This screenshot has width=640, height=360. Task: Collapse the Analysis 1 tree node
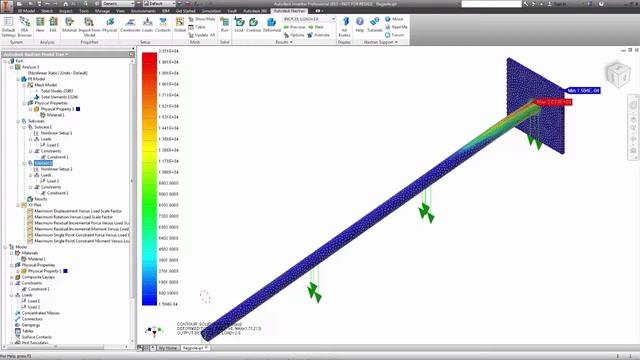coord(12,67)
